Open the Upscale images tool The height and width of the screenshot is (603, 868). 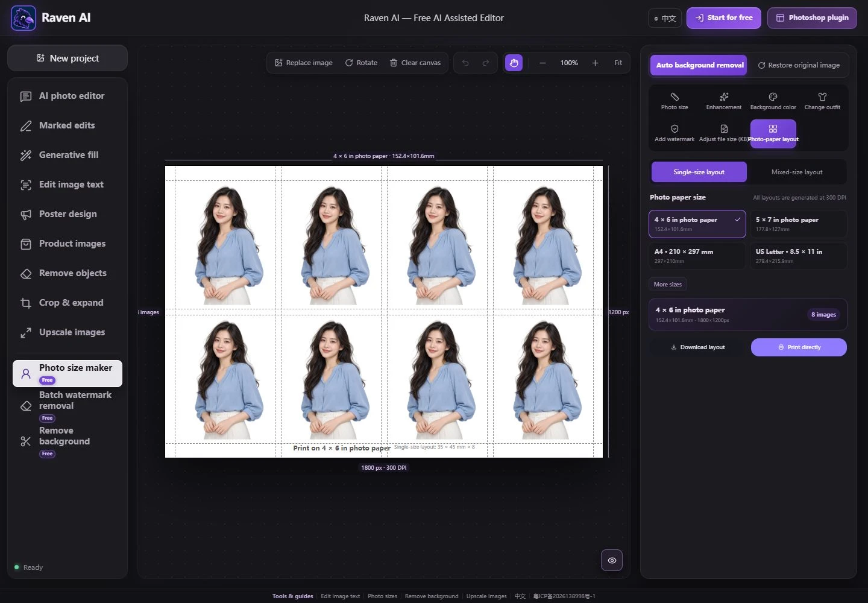pos(68,332)
